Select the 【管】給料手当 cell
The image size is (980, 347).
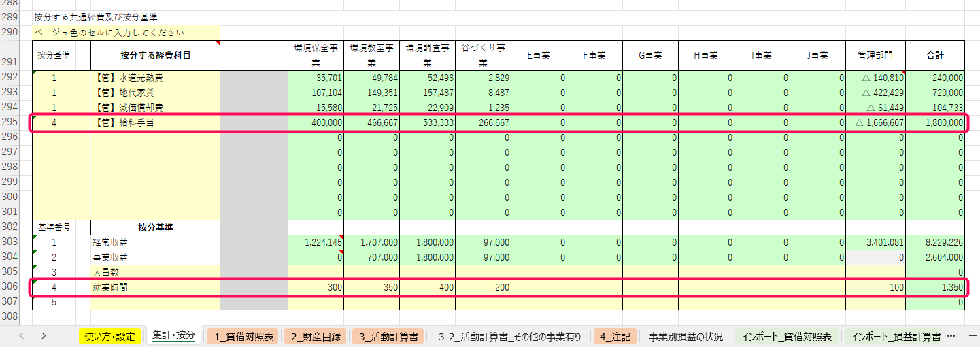pos(155,122)
